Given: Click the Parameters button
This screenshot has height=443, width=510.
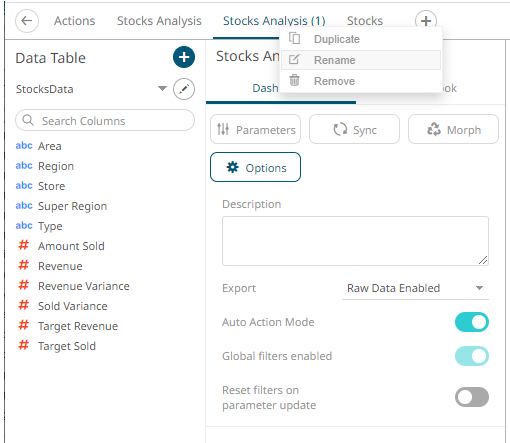Looking at the screenshot, I should tap(255, 129).
